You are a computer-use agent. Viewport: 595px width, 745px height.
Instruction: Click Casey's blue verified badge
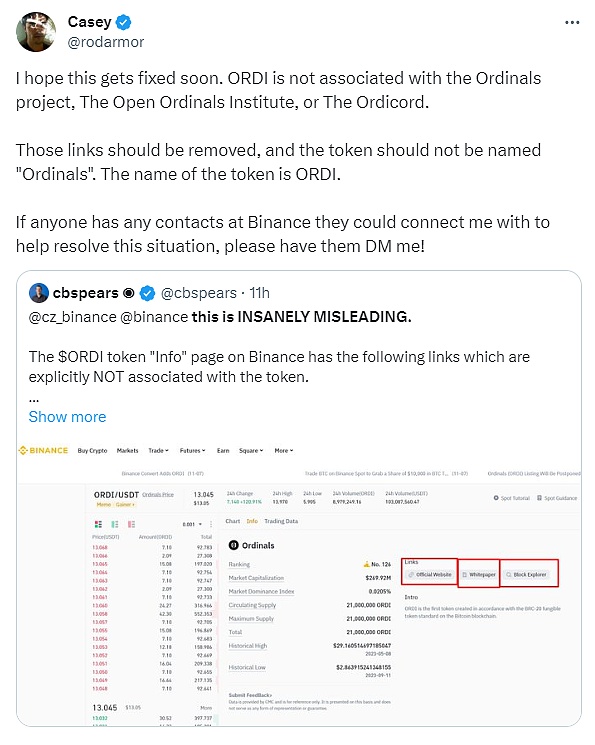pos(125,22)
